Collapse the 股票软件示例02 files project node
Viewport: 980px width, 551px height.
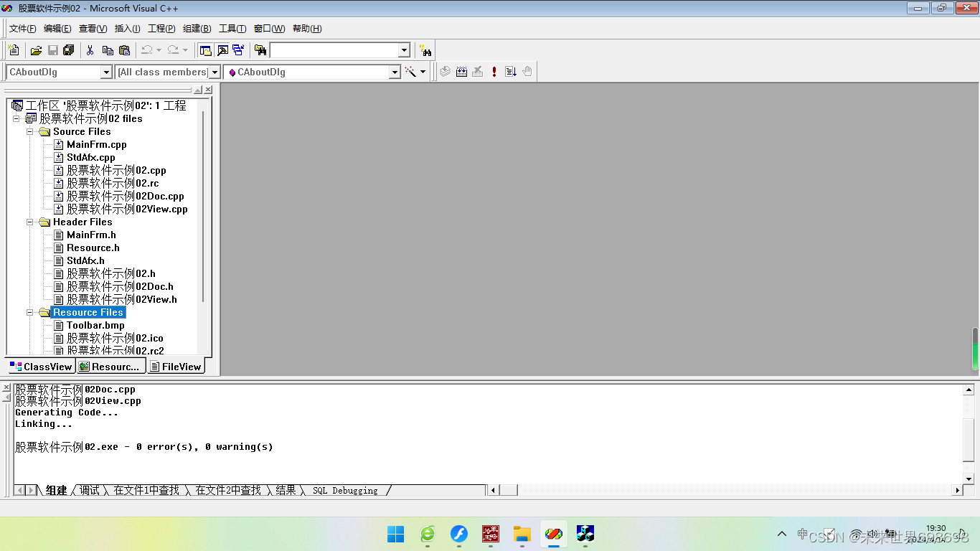17,118
